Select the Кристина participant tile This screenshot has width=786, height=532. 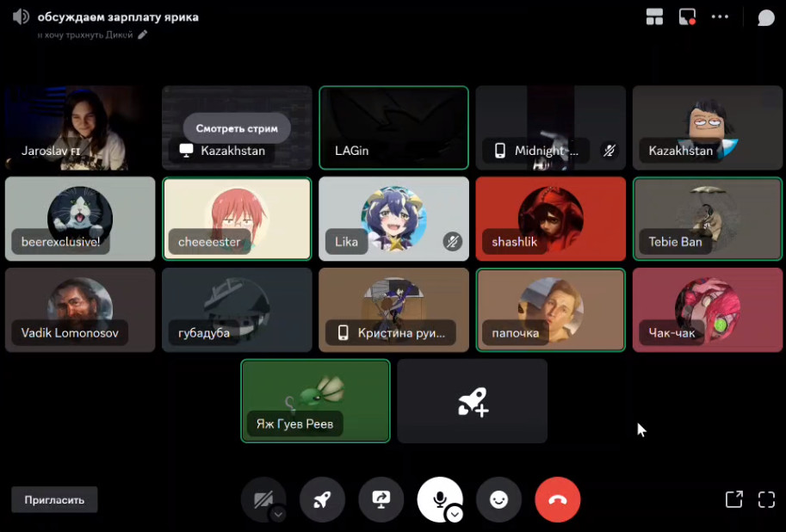(394, 310)
